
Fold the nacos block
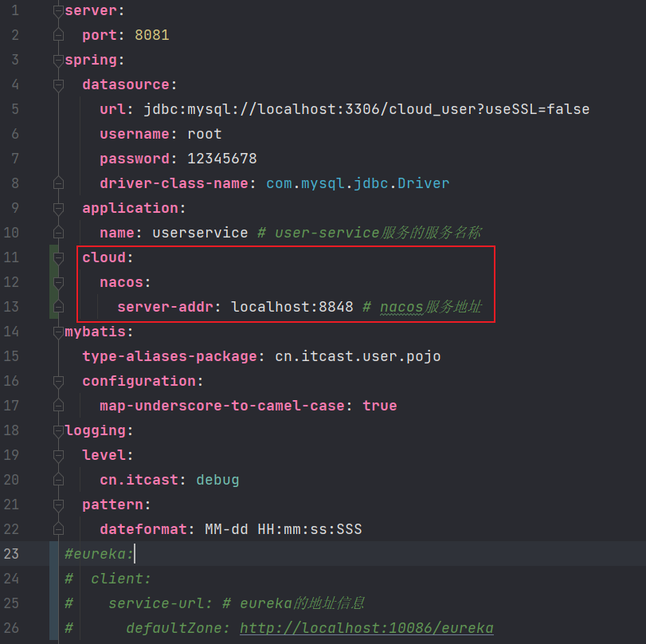pos(58,282)
